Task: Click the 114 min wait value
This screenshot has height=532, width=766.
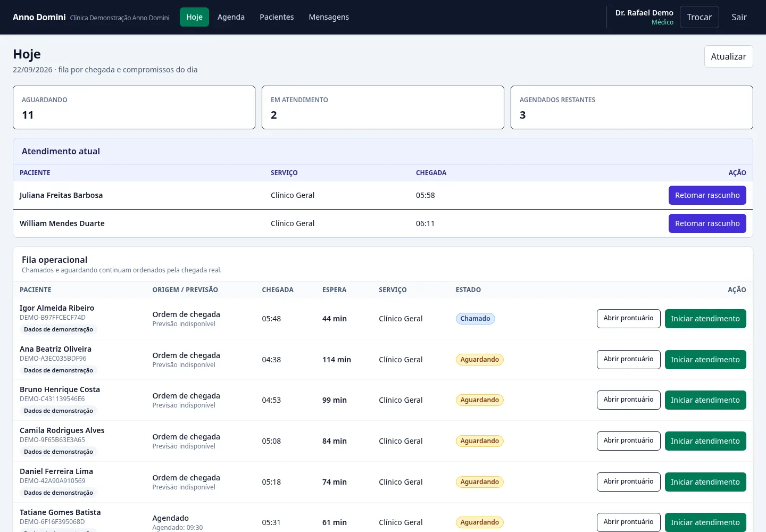Action: (x=337, y=360)
